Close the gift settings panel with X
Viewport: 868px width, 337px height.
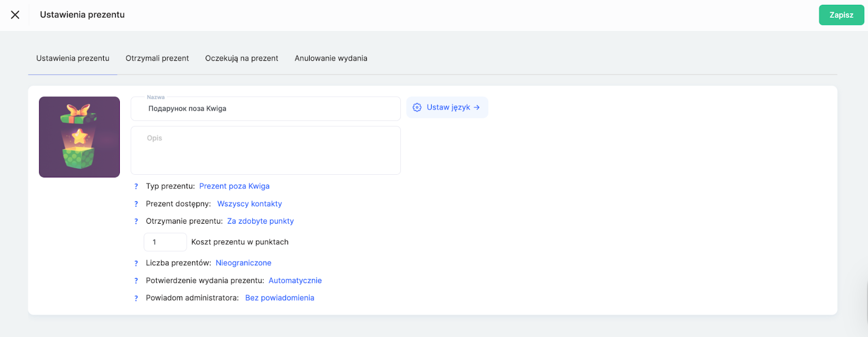(x=15, y=15)
